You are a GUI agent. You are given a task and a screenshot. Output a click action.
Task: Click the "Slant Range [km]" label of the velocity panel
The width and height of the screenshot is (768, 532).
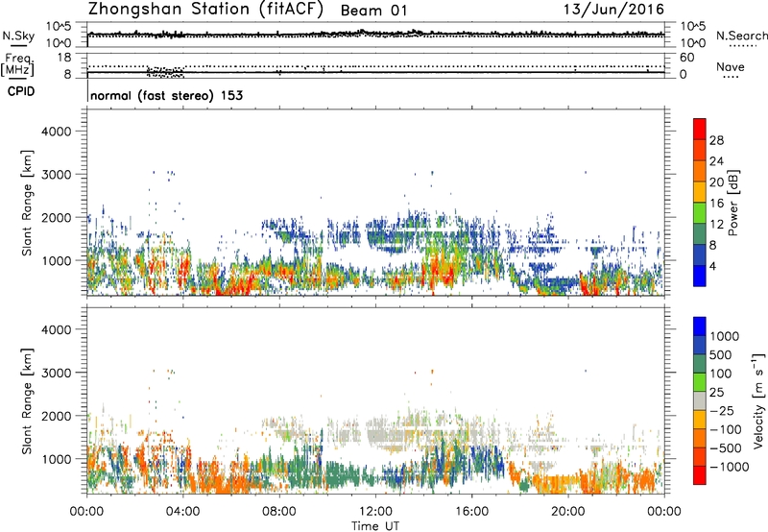pyautogui.click(x=27, y=400)
